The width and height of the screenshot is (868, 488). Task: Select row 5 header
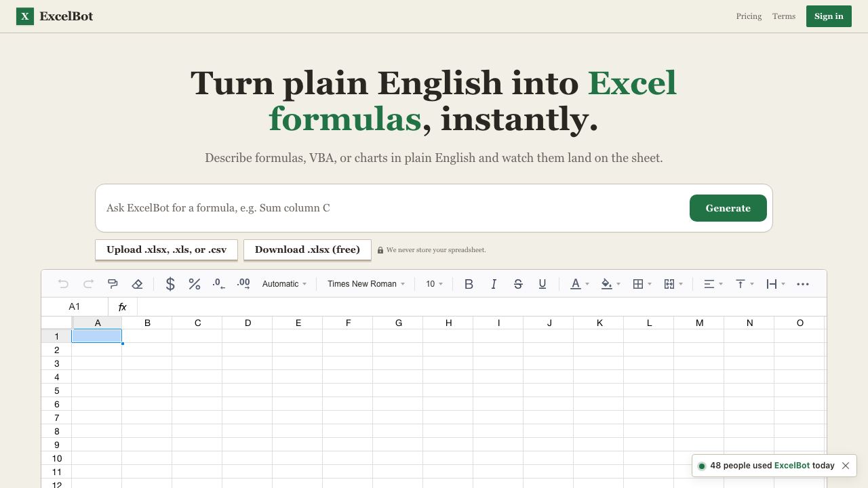coord(57,390)
